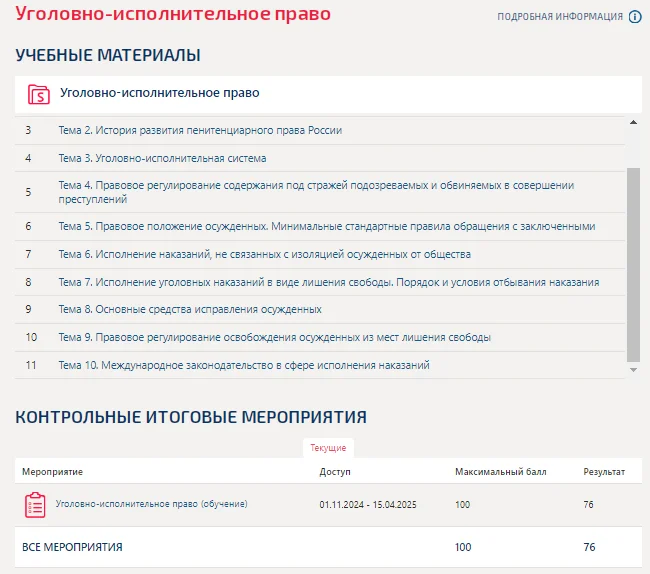
Task: Open the course folder icon with S
Action: [39, 94]
